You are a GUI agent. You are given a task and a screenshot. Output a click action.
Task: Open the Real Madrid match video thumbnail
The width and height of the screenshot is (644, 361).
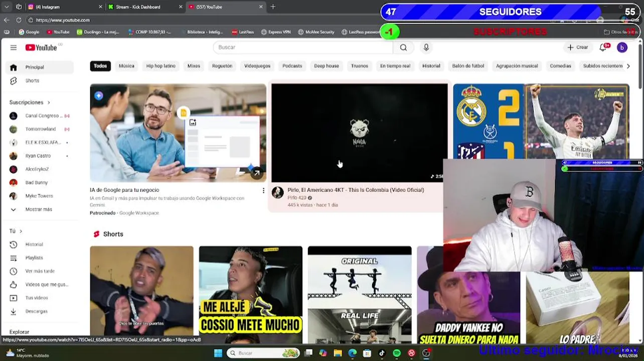[541, 121]
